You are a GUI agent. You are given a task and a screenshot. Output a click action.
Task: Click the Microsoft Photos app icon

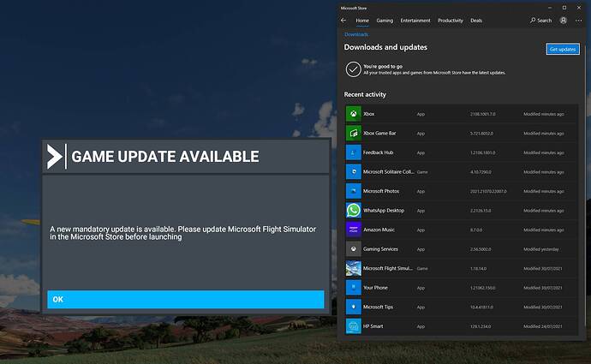pyautogui.click(x=353, y=191)
